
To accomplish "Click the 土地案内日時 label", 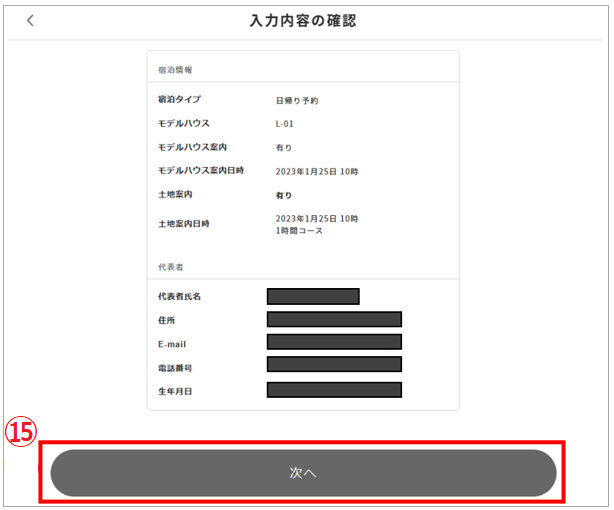I will [184, 224].
